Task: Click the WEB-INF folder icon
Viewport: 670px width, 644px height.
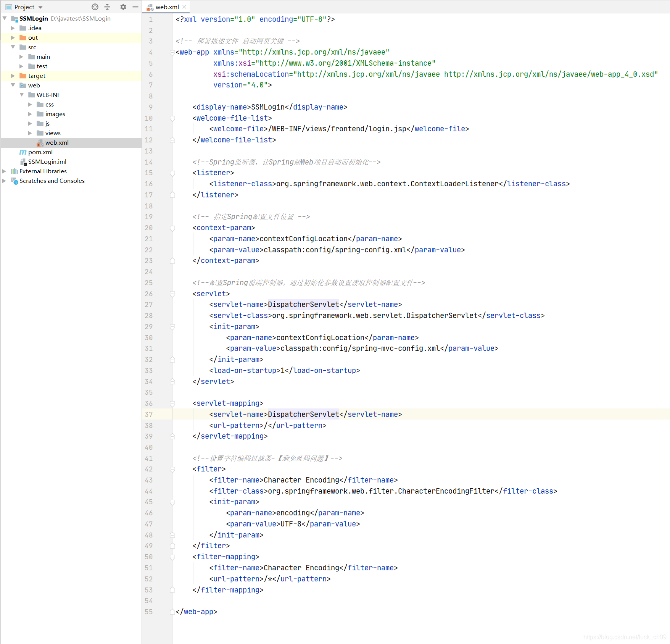Action: (32, 95)
